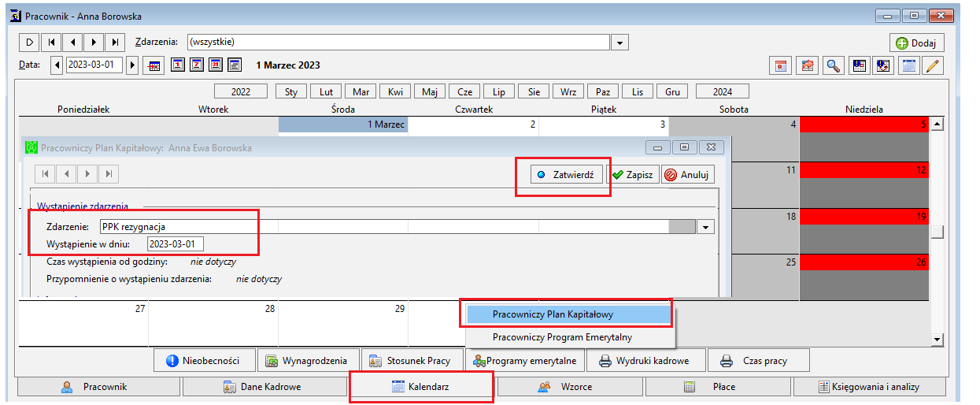The height and width of the screenshot is (405, 980).
Task: Go to next record in main toolbar
Action: (x=94, y=42)
